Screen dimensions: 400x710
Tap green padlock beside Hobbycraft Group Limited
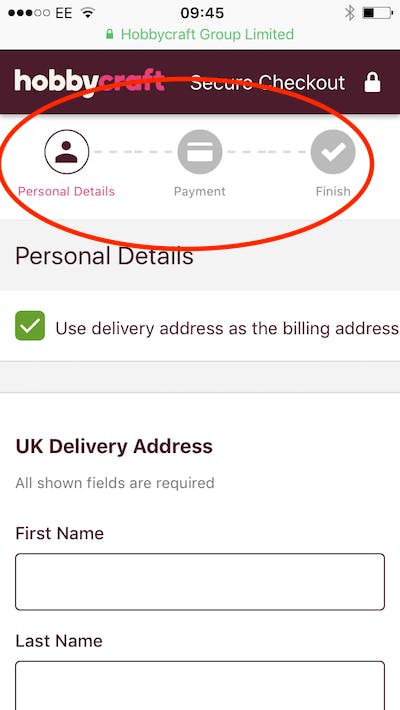[110, 34]
